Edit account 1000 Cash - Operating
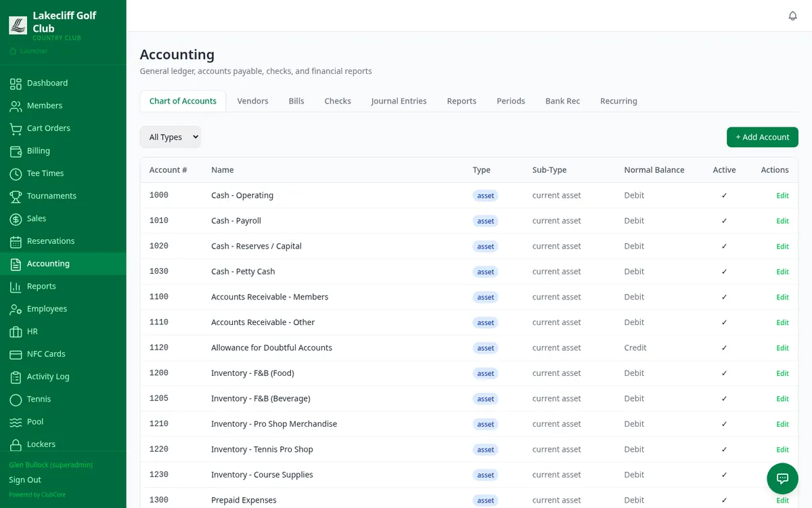 coord(782,196)
